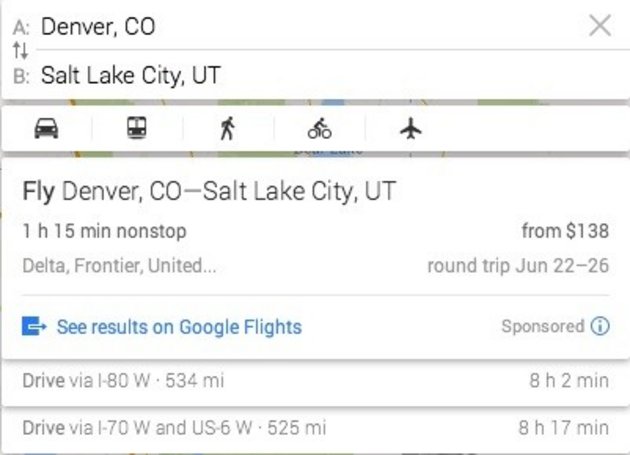Choose the walking mode icon
The height and width of the screenshot is (455, 630).
coord(228,128)
